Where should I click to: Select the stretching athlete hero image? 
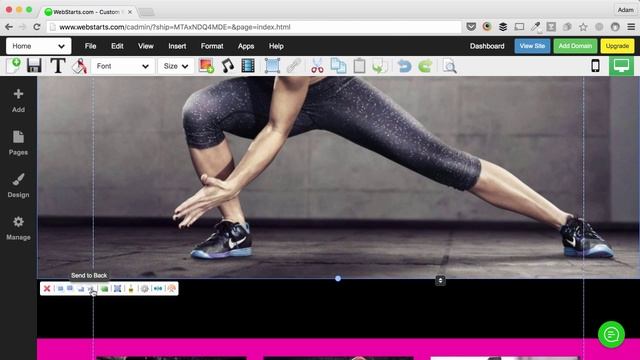pos(338,178)
